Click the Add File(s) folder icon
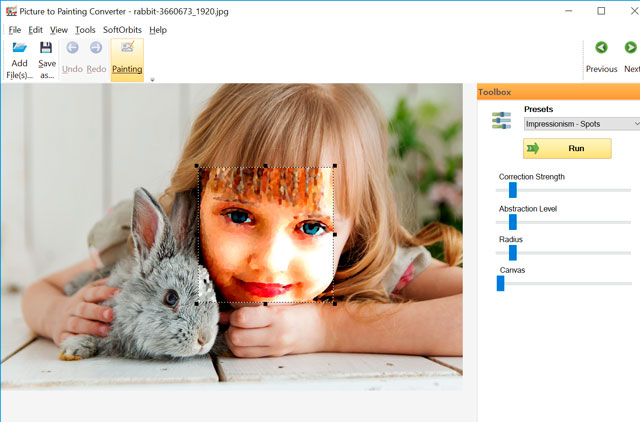The width and height of the screenshot is (640, 422). (x=19, y=48)
